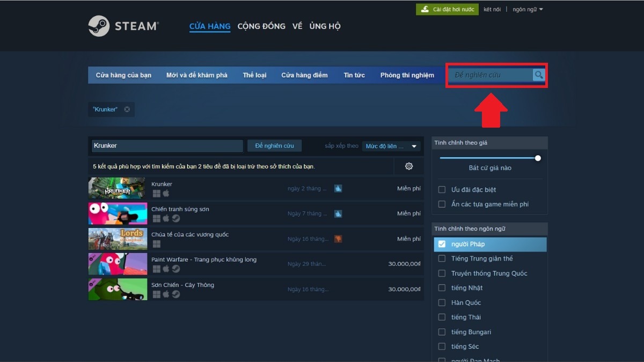Click the Apple icon in the Krunker row
This screenshot has height=362, width=644.
(x=166, y=193)
